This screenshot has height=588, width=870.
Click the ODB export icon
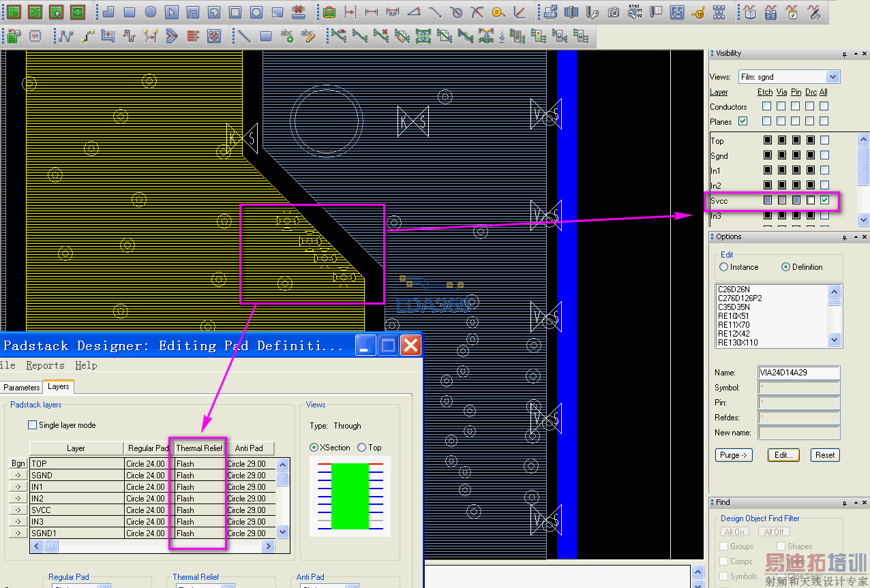pyautogui.click(x=550, y=12)
